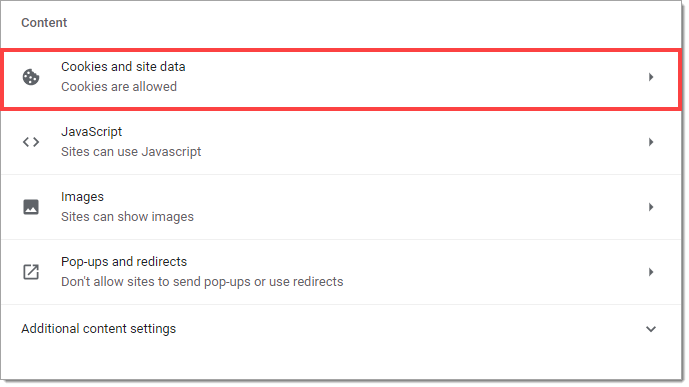The width and height of the screenshot is (689, 387).
Task: Select the Images settings entry
Action: click(x=341, y=207)
